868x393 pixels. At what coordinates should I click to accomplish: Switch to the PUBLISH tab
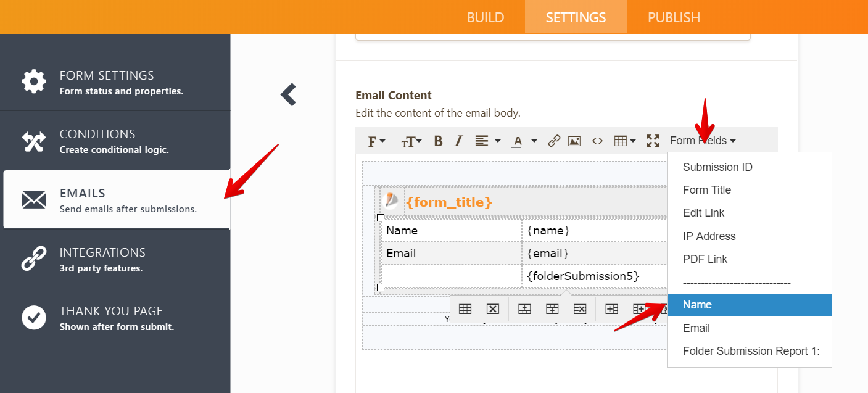point(673,17)
